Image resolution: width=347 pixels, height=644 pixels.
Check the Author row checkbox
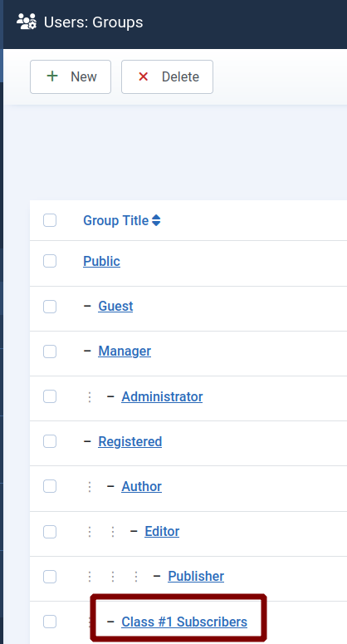click(50, 486)
